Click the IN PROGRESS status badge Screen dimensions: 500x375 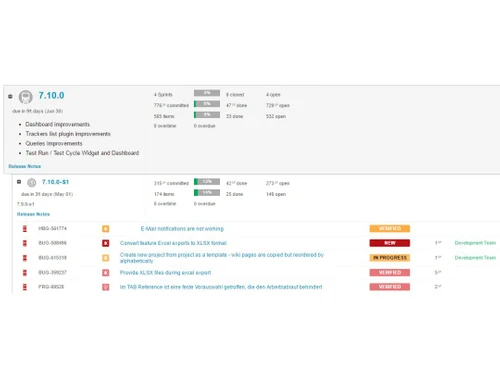pyautogui.click(x=390, y=258)
